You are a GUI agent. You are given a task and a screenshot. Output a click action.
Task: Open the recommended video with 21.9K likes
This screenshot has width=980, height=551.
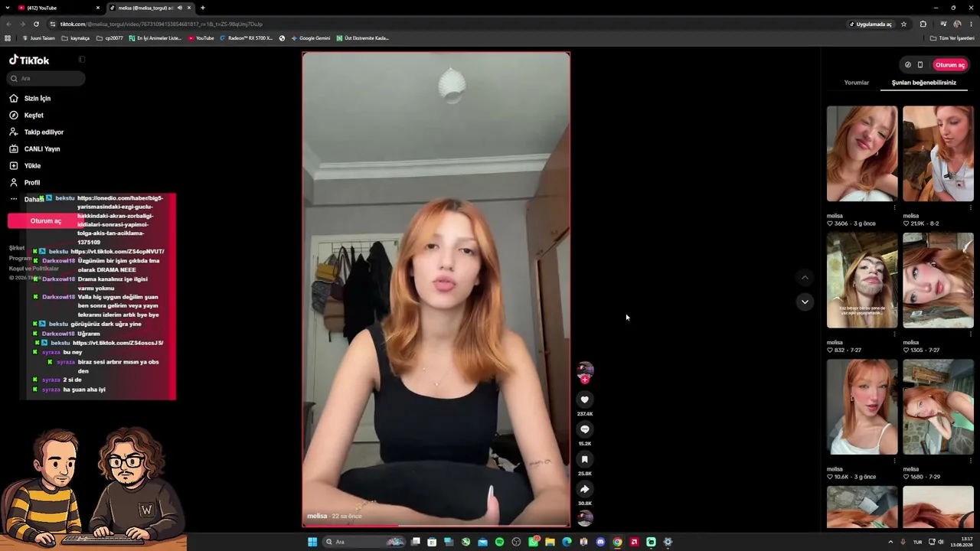pyautogui.click(x=938, y=154)
